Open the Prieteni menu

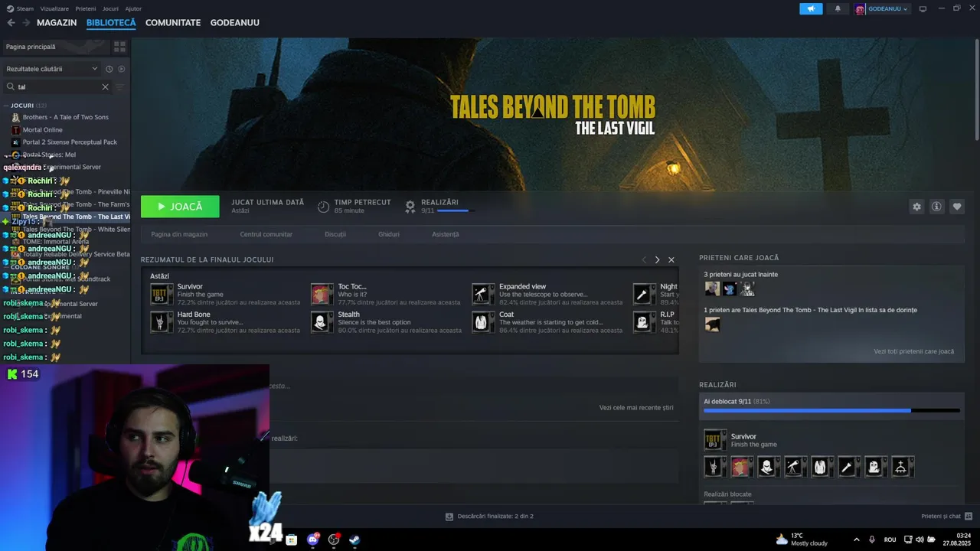(86, 8)
